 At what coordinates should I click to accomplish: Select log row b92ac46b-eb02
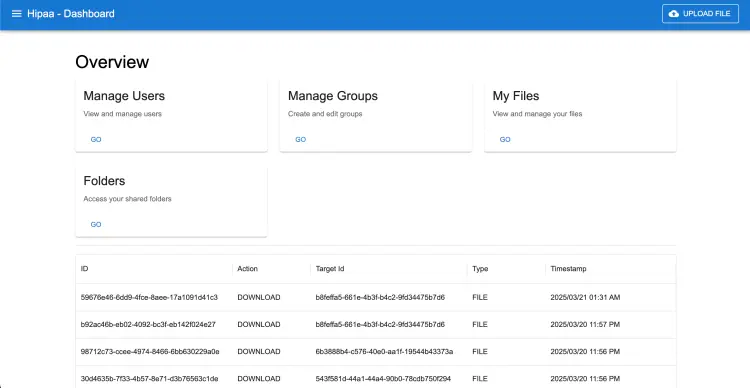coord(375,324)
